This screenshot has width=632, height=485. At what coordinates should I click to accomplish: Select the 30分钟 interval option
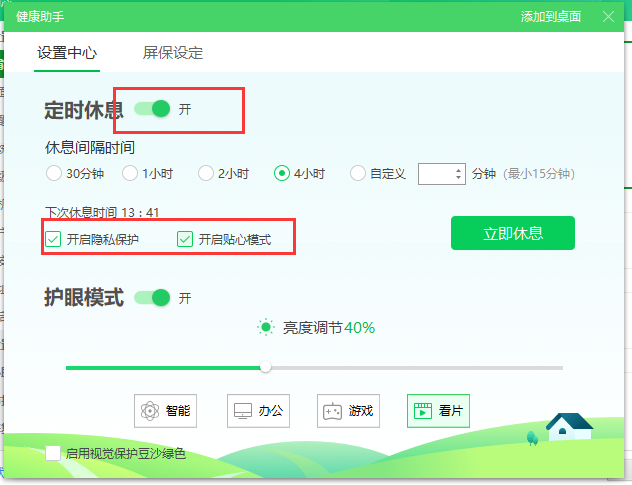point(54,173)
